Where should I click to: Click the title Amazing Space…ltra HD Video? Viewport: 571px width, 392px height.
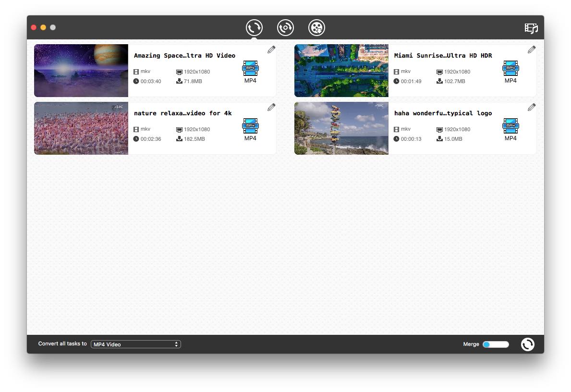pyautogui.click(x=184, y=55)
